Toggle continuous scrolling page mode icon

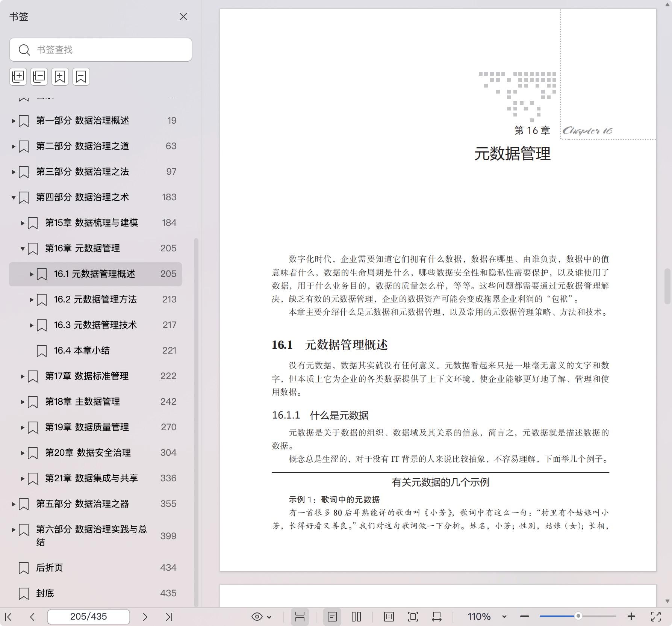300,617
